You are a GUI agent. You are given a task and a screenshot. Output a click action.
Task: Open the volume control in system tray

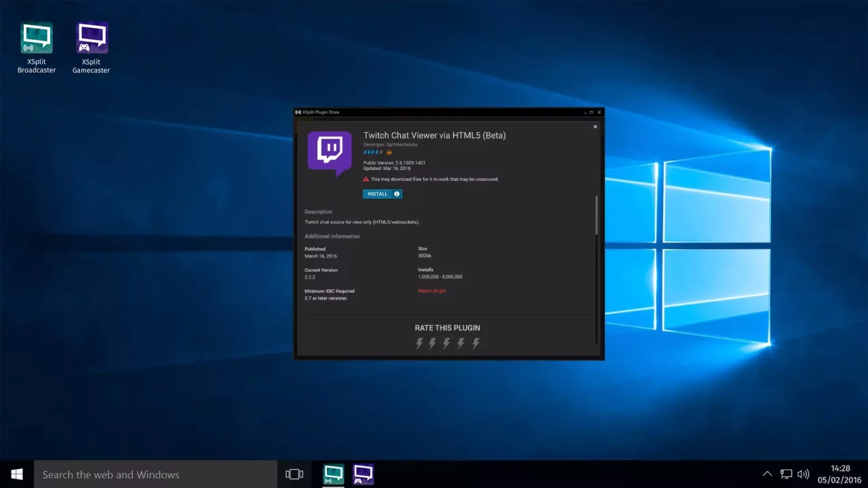pyautogui.click(x=804, y=474)
